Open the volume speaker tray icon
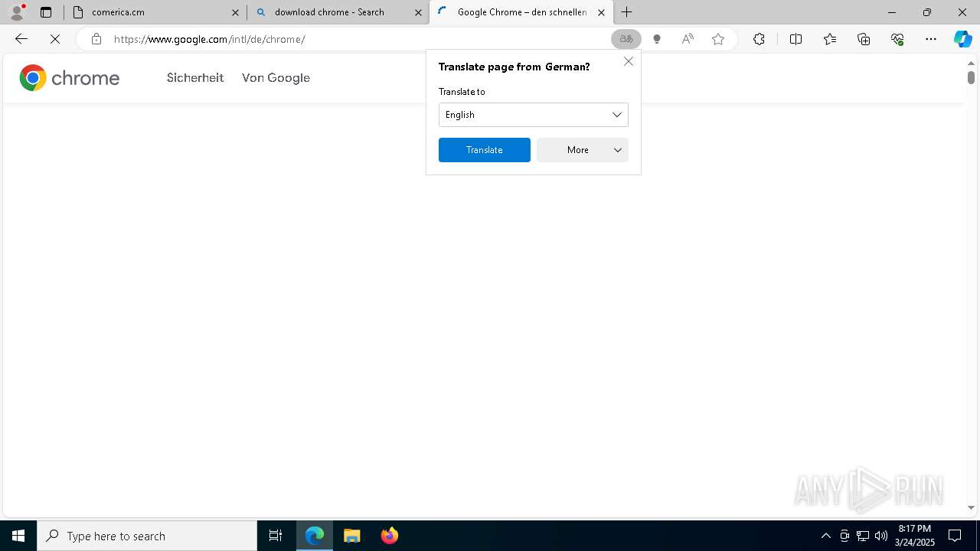Screen dimensions: 980x551 881,536
